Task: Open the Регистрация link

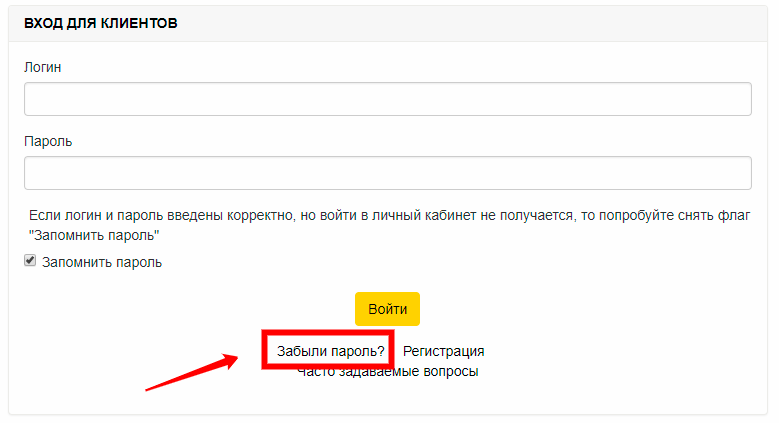Action: pyautogui.click(x=444, y=351)
